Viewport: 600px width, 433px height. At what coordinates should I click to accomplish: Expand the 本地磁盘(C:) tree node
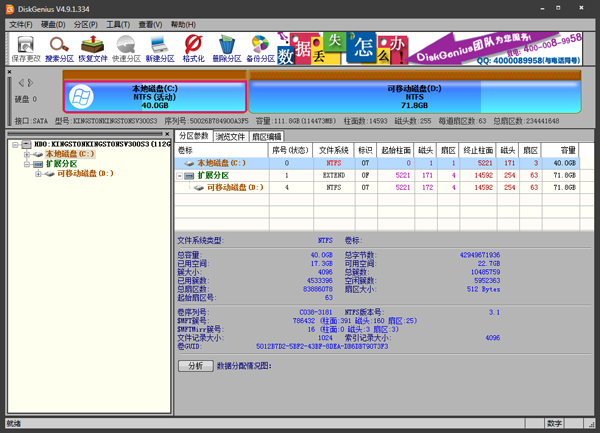click(x=27, y=155)
